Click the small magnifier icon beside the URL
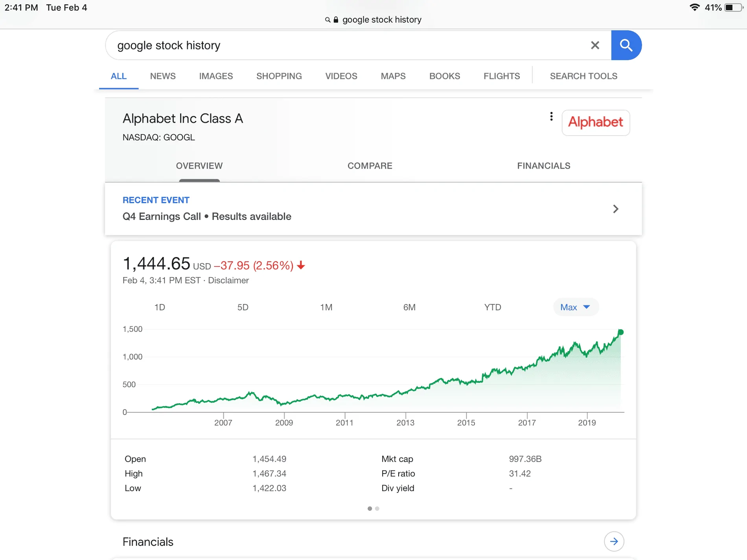The width and height of the screenshot is (747, 560). [x=327, y=19]
